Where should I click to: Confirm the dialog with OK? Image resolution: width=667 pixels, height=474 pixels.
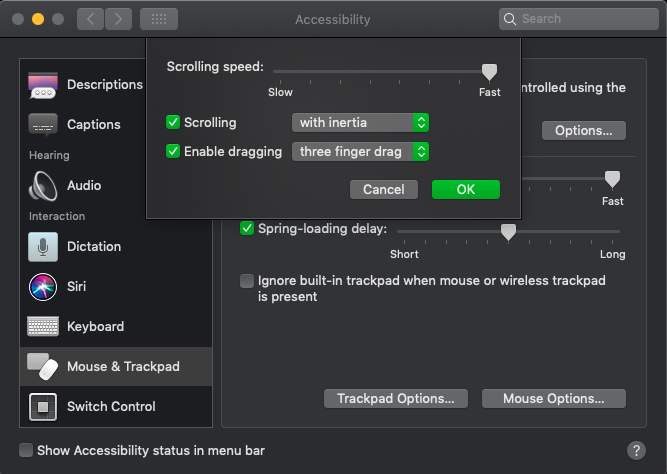(x=466, y=189)
